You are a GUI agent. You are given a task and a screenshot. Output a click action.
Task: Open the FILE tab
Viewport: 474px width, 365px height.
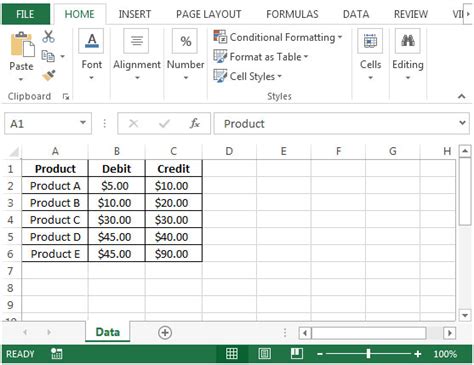[25, 14]
